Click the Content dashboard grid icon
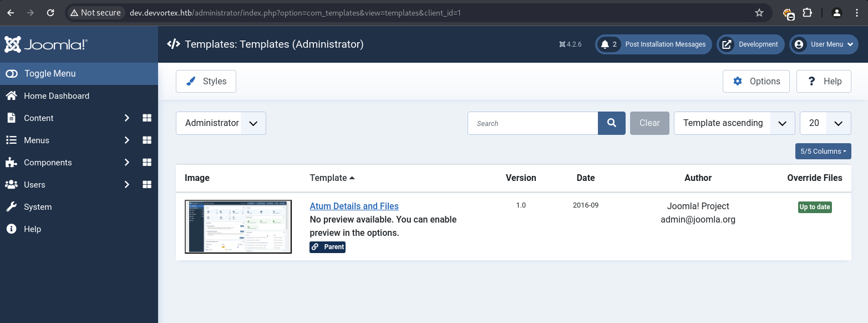Viewport: 868px width, 323px height. click(x=147, y=118)
